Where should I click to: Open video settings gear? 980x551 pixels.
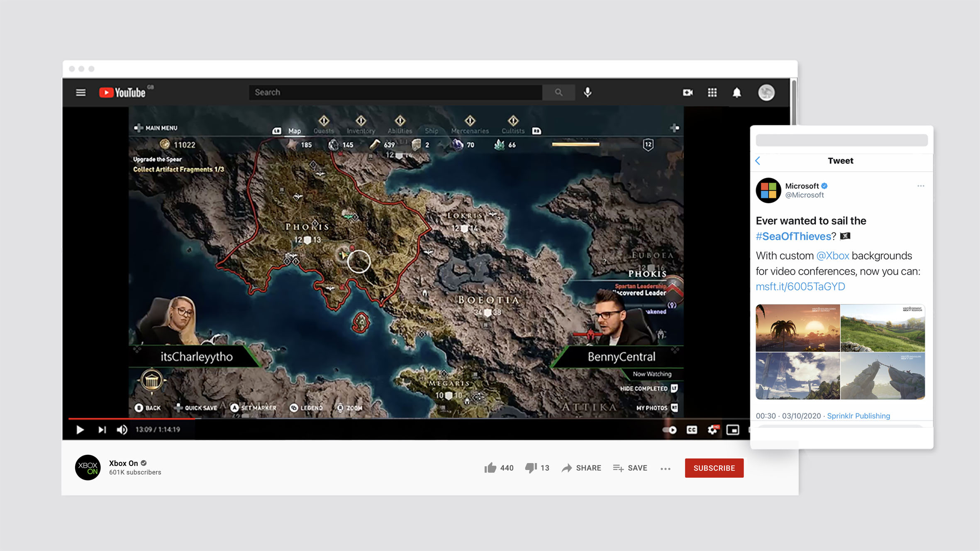click(712, 430)
